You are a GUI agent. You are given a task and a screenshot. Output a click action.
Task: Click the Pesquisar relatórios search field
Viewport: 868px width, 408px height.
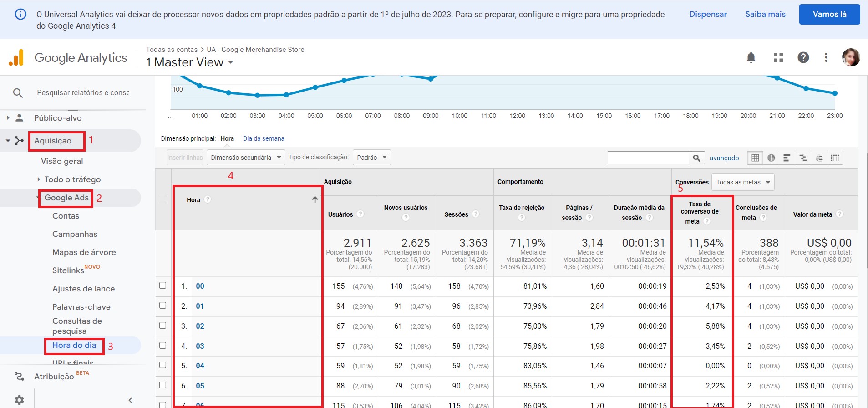(83, 93)
